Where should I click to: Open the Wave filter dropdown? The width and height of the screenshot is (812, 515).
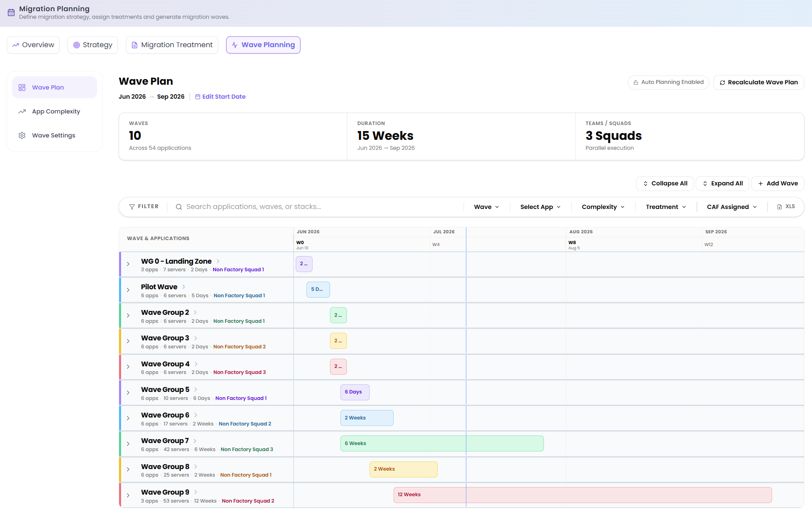tap(486, 207)
